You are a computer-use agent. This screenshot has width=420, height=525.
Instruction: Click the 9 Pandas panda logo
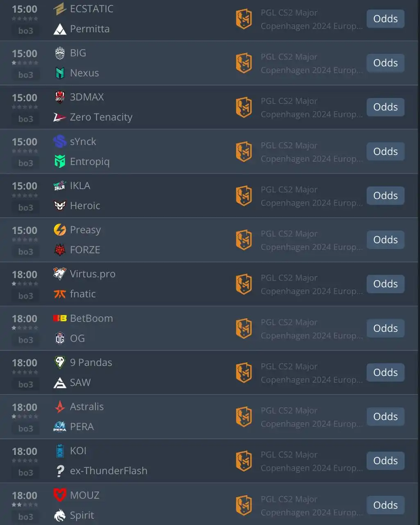(60, 363)
